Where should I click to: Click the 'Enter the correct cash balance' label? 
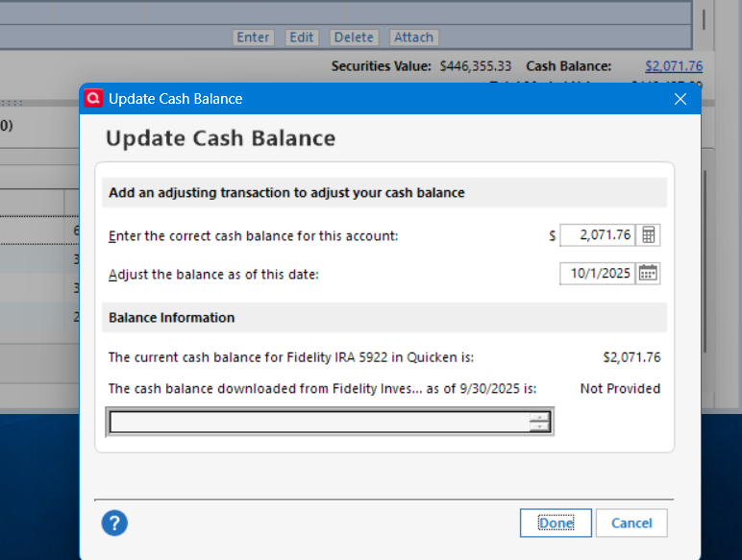(x=253, y=236)
